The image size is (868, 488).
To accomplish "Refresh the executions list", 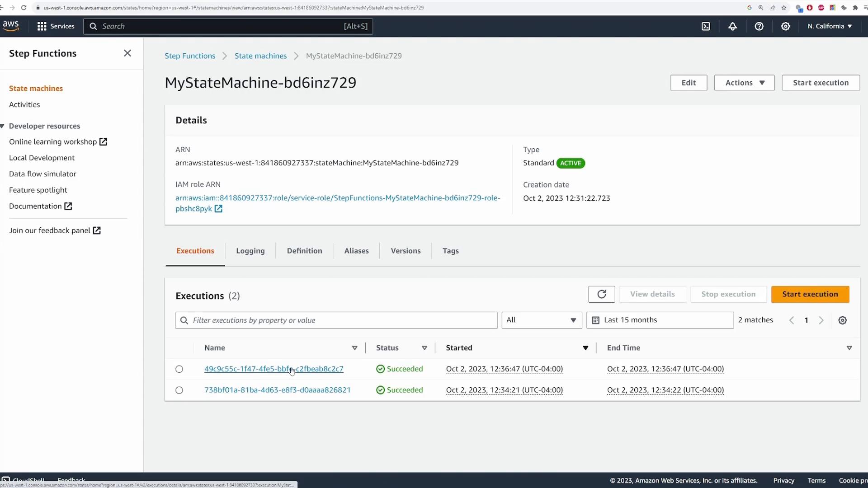I will (601, 294).
